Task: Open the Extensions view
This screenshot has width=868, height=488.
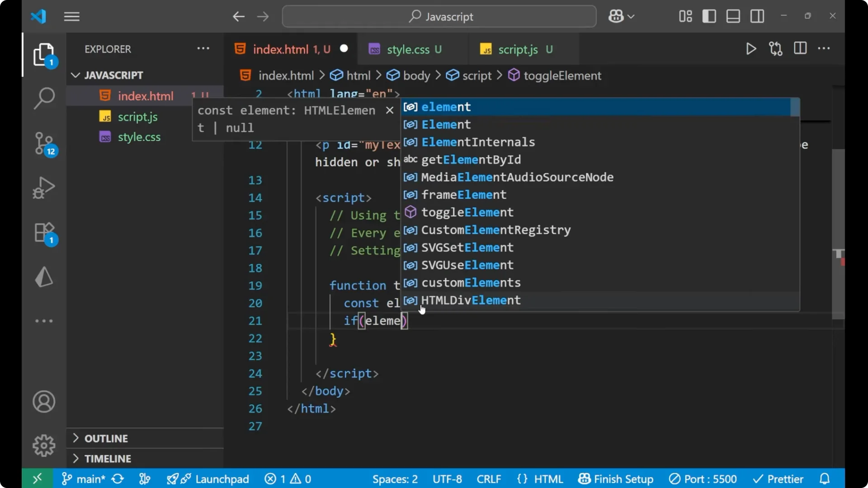Action: (x=44, y=233)
